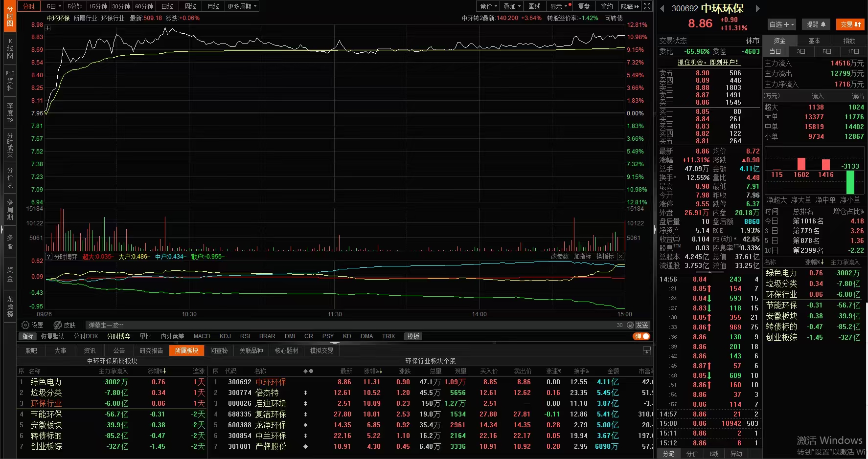Show 3日 capital flow tab
The height and width of the screenshot is (459, 868).
click(801, 51)
